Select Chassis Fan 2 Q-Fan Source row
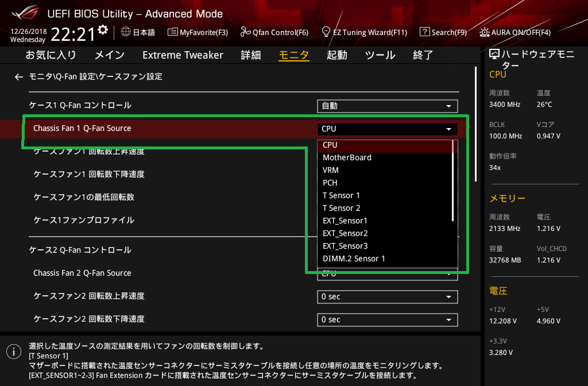The image size is (588, 386). click(82, 273)
